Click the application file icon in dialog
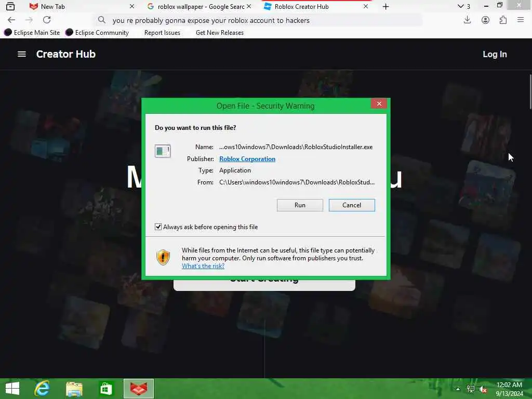This screenshot has width=532, height=399. pyautogui.click(x=163, y=151)
